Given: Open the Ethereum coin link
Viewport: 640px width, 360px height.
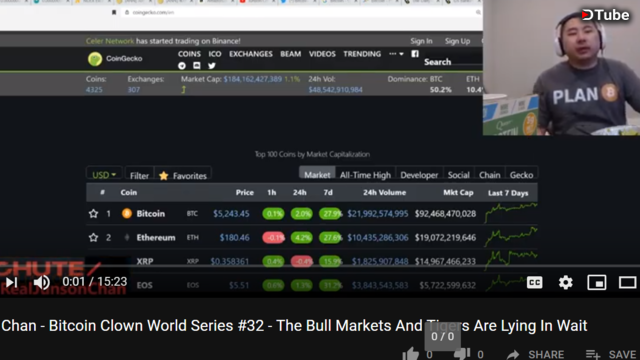Looking at the screenshot, I should (x=156, y=238).
